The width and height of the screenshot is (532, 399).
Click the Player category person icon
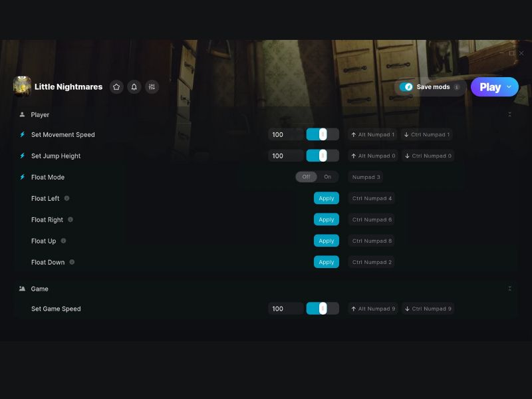point(22,114)
